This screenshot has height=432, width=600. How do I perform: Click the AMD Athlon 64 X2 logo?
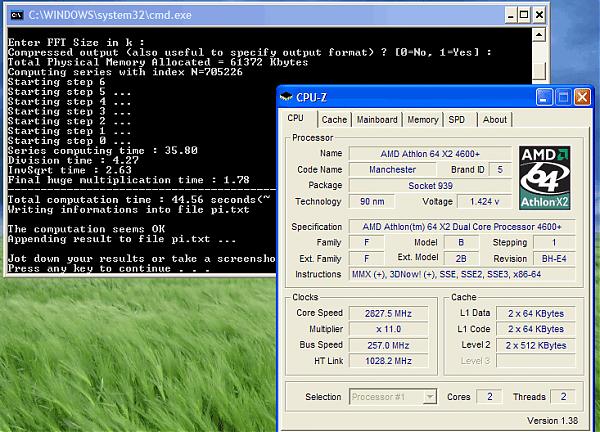click(x=545, y=178)
